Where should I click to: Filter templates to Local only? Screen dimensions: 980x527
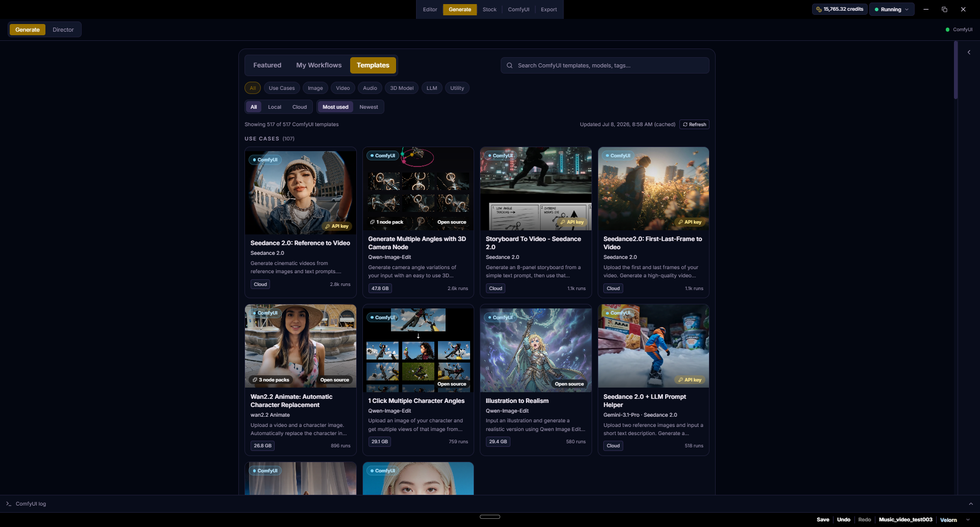tap(275, 107)
